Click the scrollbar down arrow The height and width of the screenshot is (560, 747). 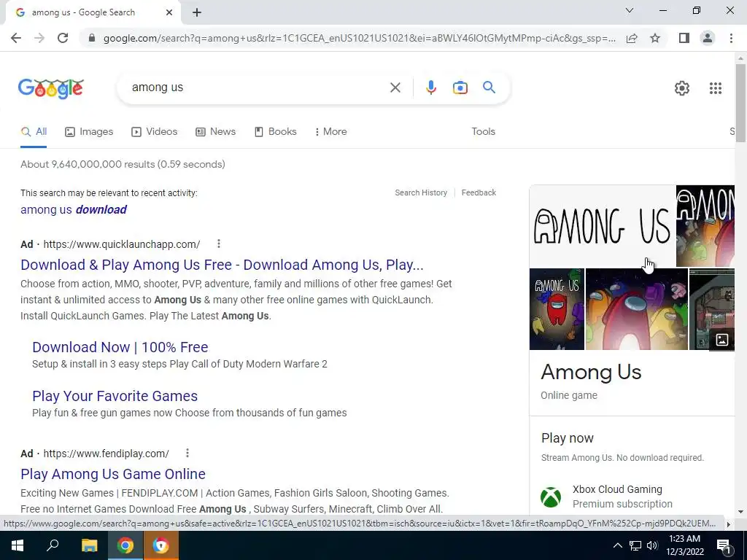(740, 512)
